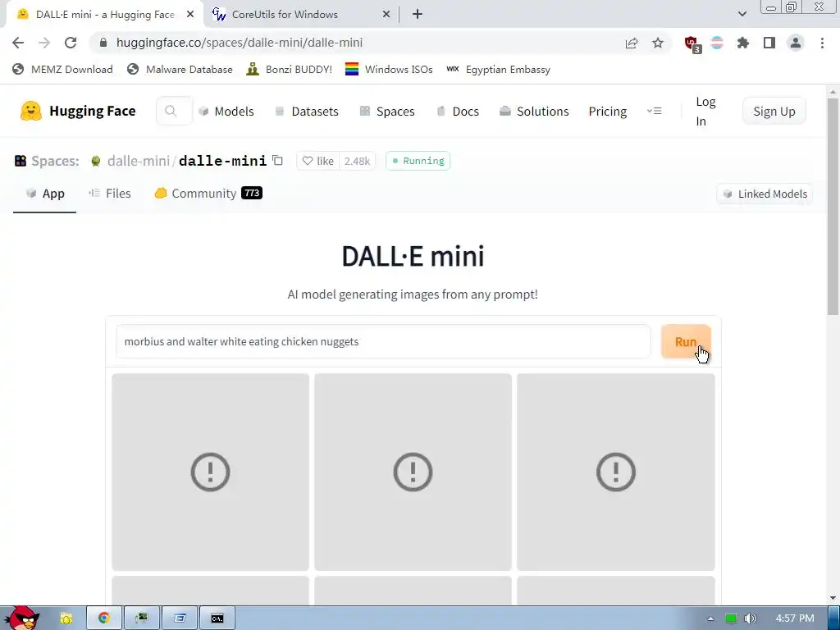The height and width of the screenshot is (630, 840).
Task: Expand the extra navigation menu icon
Action: [x=654, y=111]
